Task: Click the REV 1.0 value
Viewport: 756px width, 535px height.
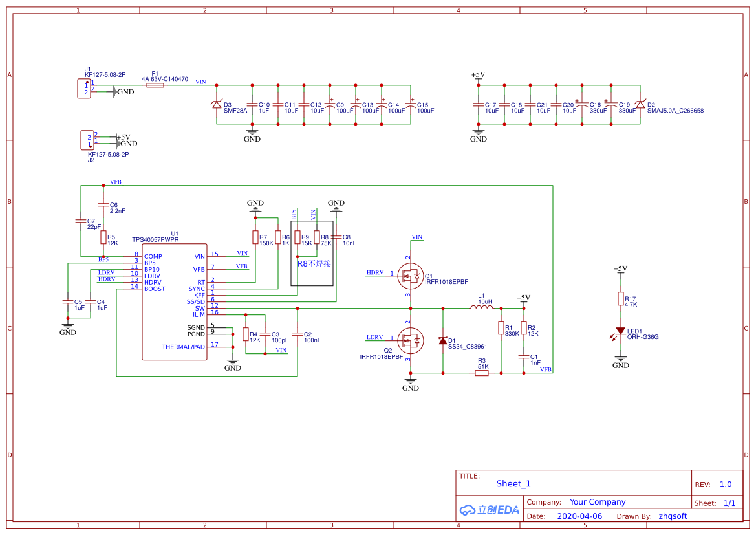Action: (x=726, y=485)
